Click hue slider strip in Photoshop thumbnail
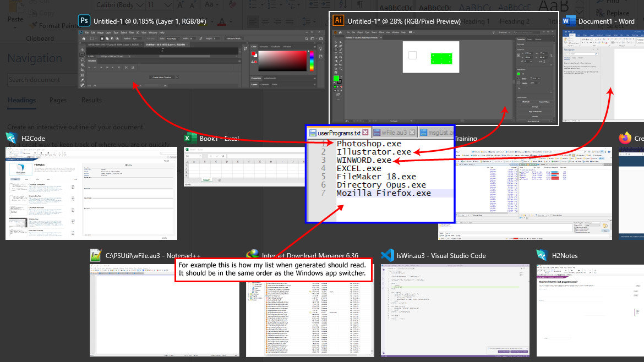644x362 pixels. coord(312,61)
